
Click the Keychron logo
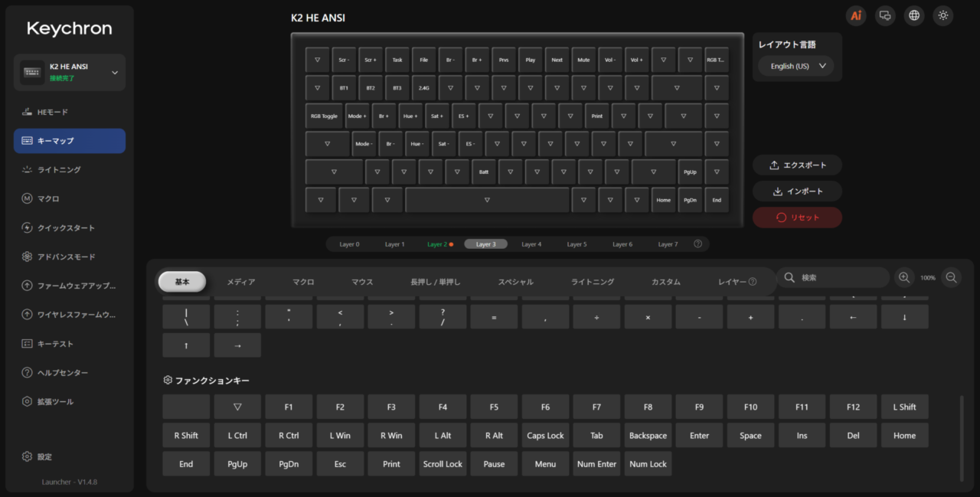point(70,29)
